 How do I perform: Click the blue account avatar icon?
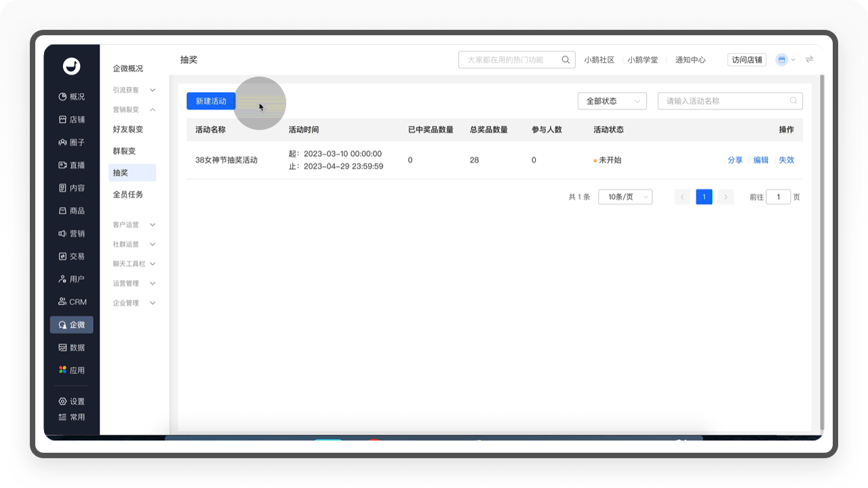781,60
